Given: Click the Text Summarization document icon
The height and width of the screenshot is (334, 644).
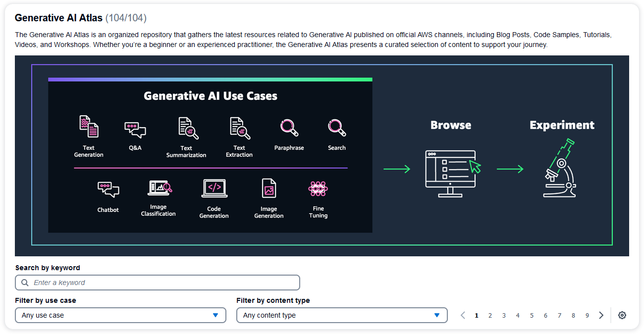Looking at the screenshot, I should pyautogui.click(x=188, y=128).
